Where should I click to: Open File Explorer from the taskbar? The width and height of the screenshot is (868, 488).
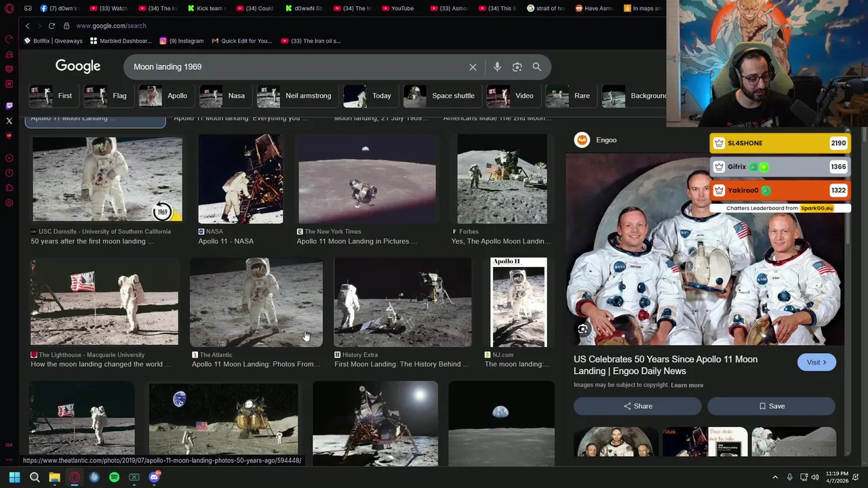point(54,477)
